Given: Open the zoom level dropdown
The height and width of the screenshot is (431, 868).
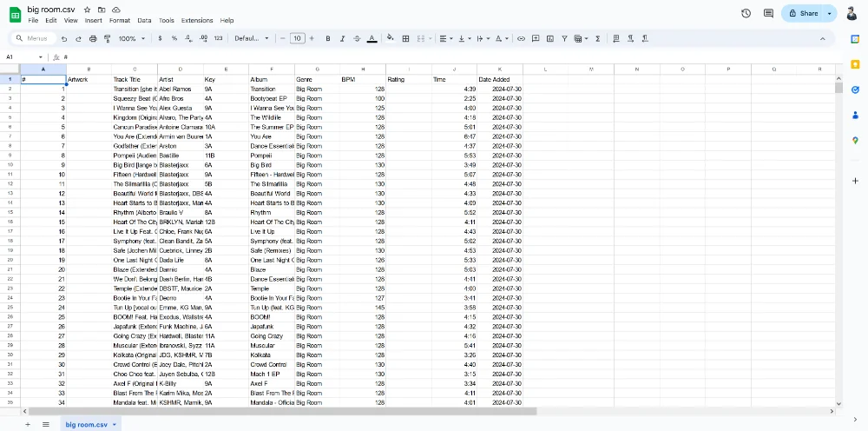Looking at the screenshot, I should [132, 39].
